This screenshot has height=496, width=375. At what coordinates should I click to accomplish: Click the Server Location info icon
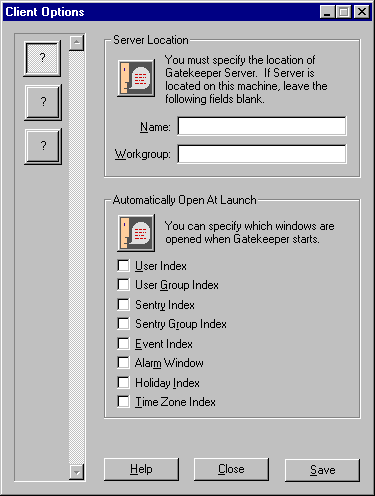pos(136,78)
